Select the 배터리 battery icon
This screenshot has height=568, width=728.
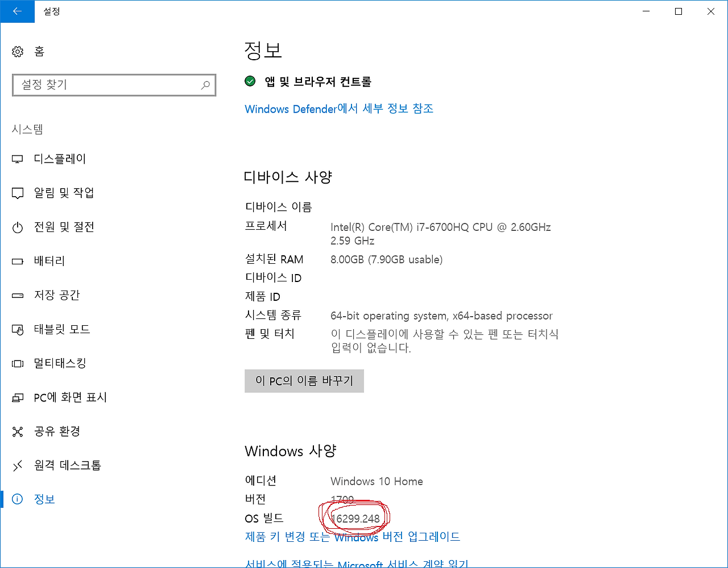coord(18,261)
